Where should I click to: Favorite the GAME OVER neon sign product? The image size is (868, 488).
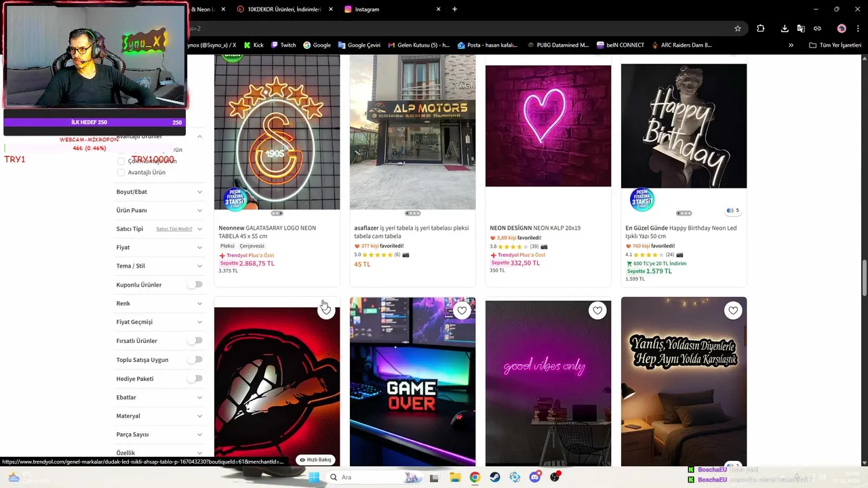click(462, 310)
